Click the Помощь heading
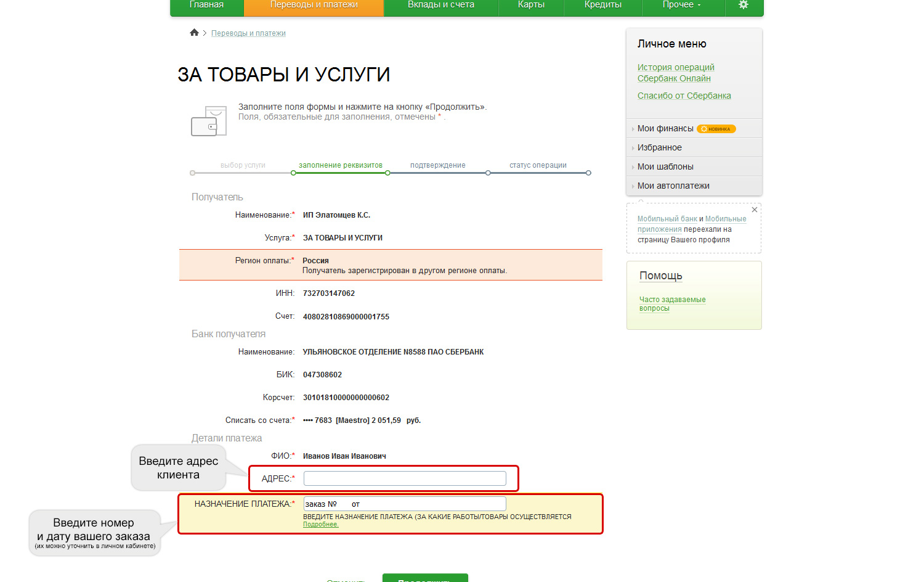Image resolution: width=924 pixels, height=582 pixels. (661, 276)
